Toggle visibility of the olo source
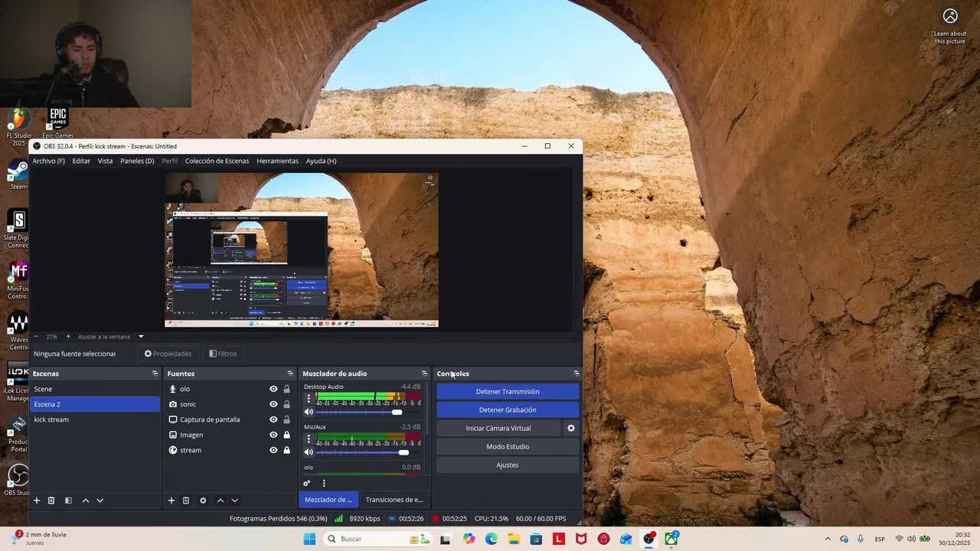The image size is (980, 551). (x=273, y=389)
